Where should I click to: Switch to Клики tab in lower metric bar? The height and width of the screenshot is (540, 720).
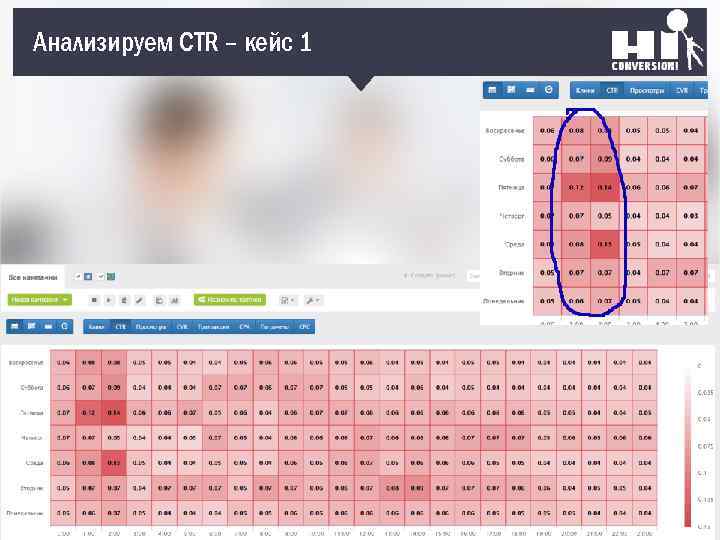96,327
